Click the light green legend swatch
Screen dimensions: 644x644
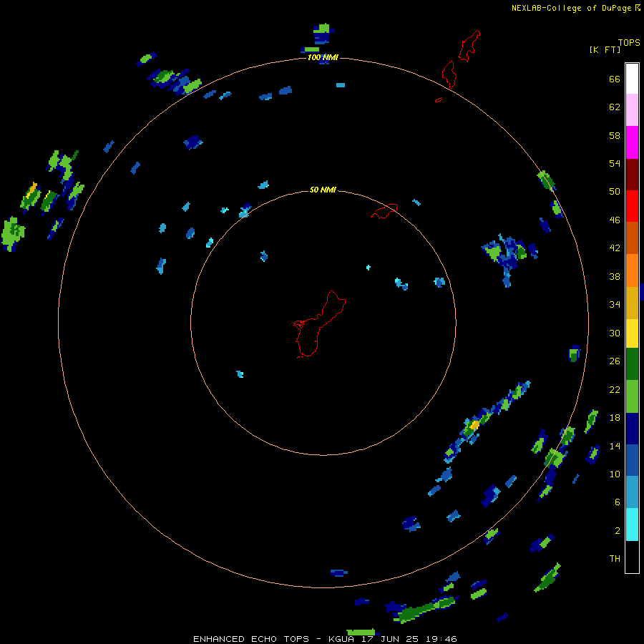coord(632,396)
